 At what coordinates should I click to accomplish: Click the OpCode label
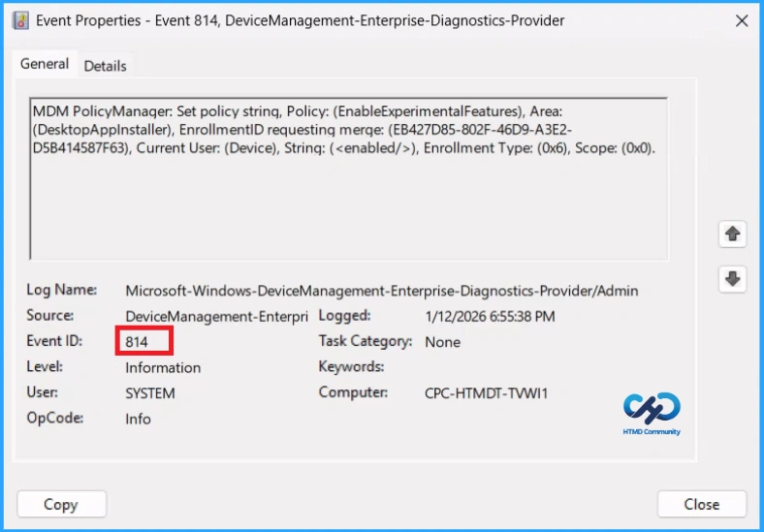(54, 418)
